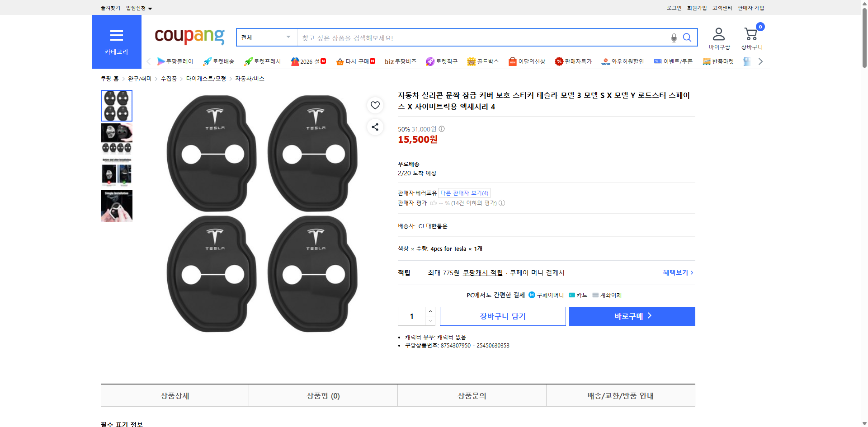Select the first product thumbnail image
Screen dimensions: 868x427
pos(116,105)
